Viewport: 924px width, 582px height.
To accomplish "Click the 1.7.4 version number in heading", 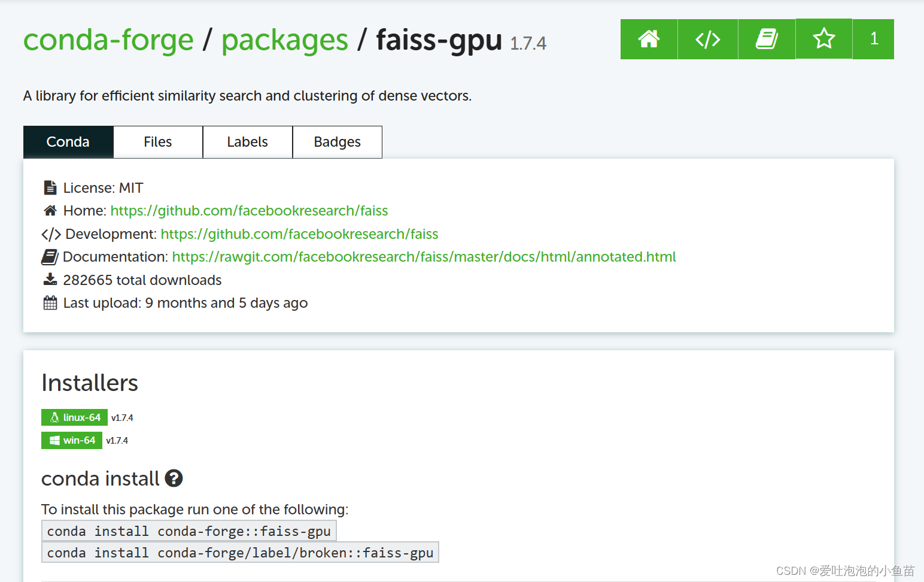I will click(x=528, y=44).
